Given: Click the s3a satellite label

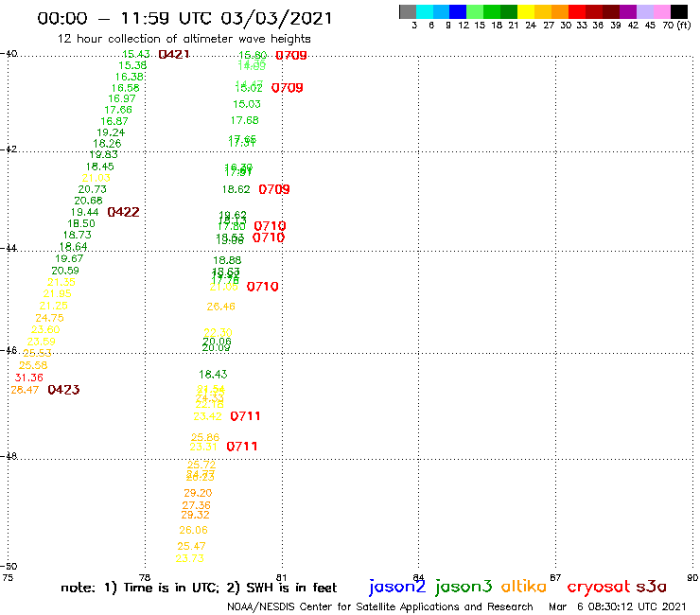Looking at the screenshot, I should [652, 587].
